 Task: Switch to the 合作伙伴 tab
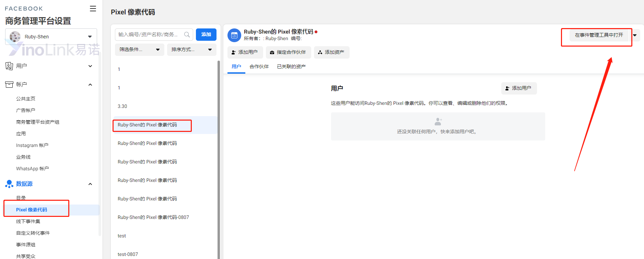coord(259,66)
